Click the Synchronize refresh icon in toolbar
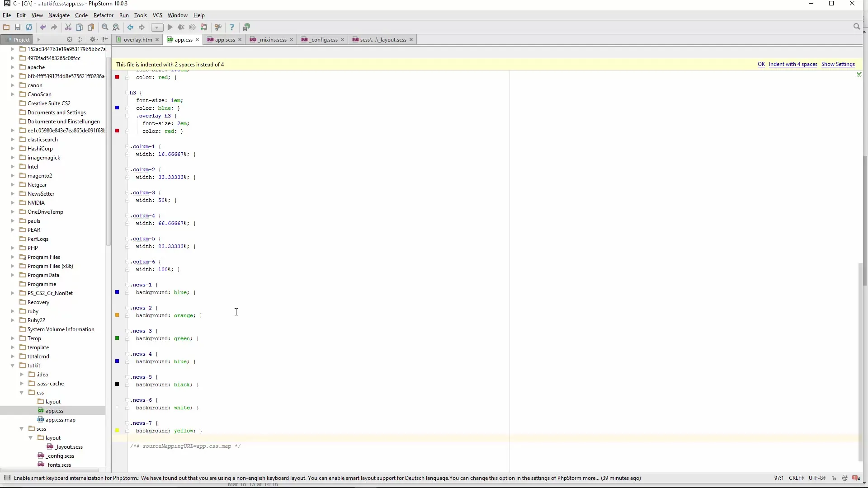Viewport: 868px width, 488px height. click(x=29, y=27)
